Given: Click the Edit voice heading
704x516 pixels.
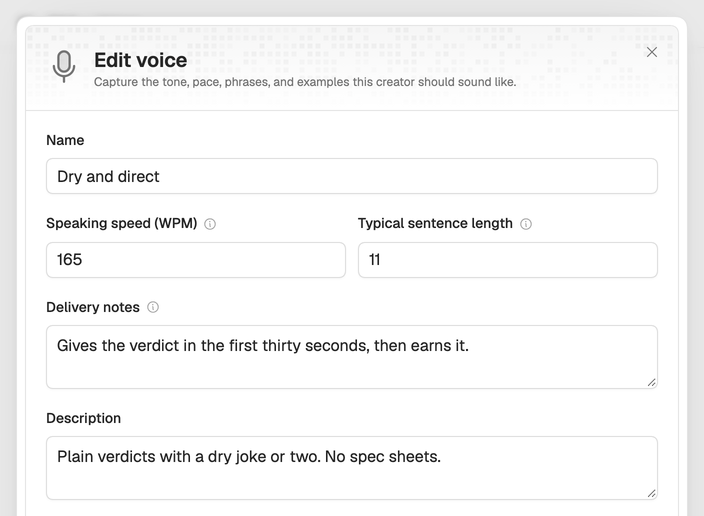Looking at the screenshot, I should pos(141,60).
